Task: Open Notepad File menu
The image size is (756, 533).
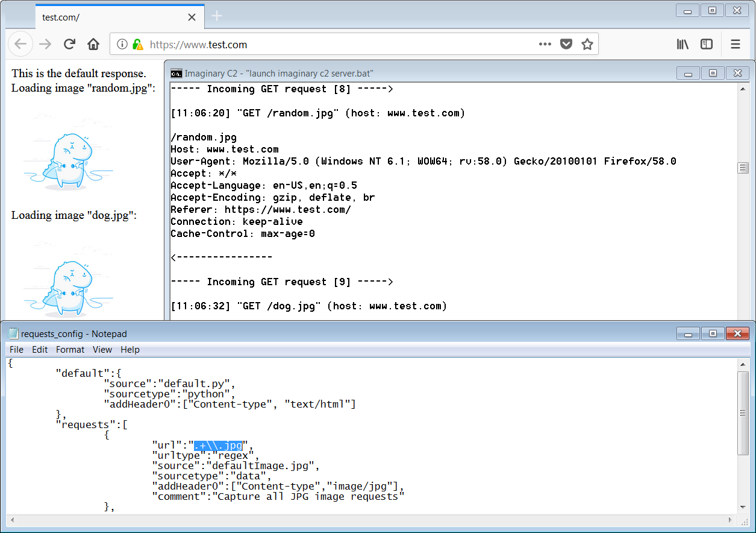Action: pyautogui.click(x=17, y=350)
